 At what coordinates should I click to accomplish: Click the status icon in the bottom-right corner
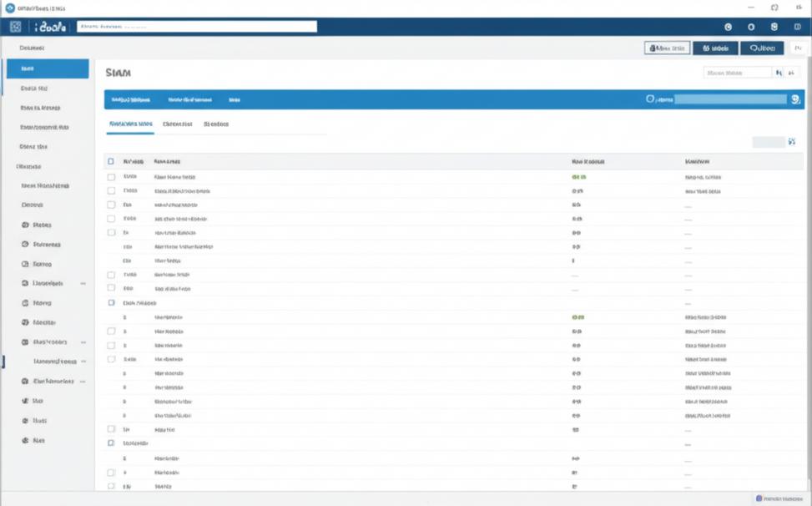click(759, 498)
